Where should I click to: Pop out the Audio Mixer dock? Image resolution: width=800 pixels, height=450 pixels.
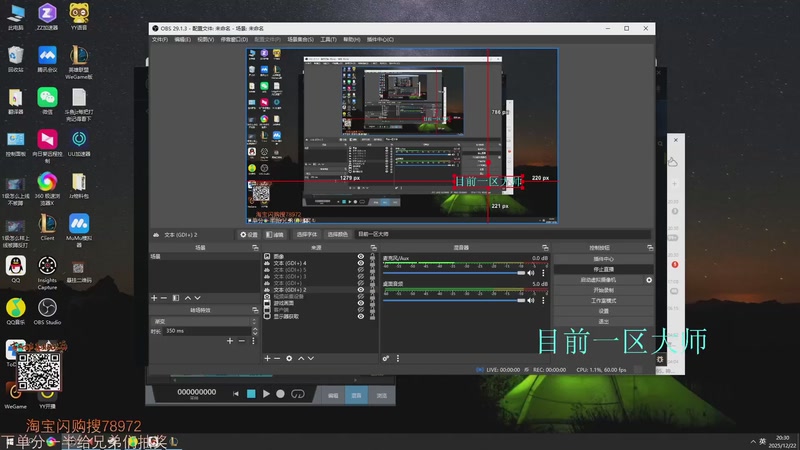point(545,248)
